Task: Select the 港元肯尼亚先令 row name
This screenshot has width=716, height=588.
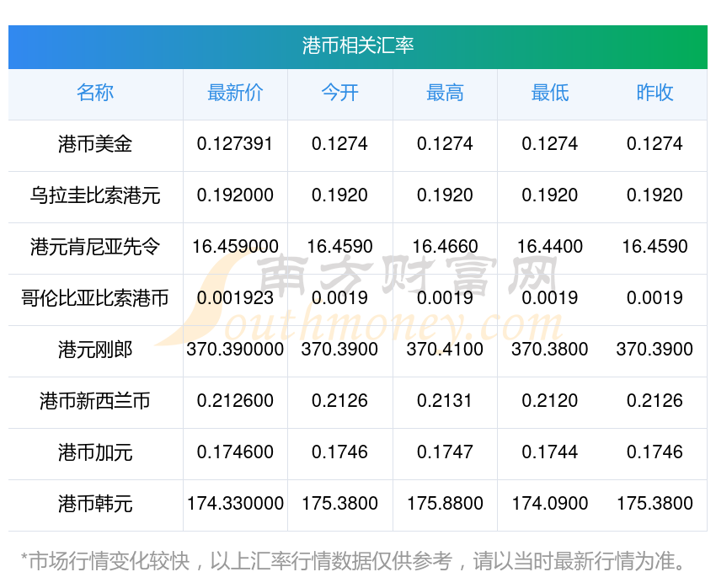Action: pyautogui.click(x=95, y=247)
